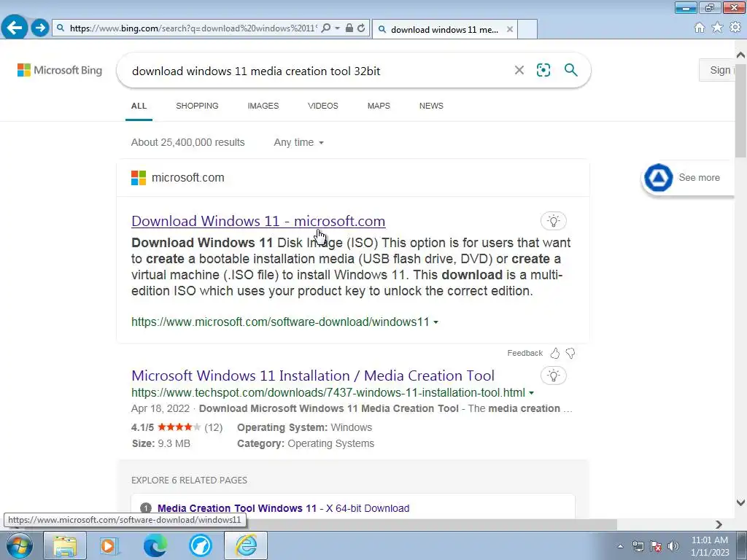The height and width of the screenshot is (560, 747).
Task: Open 'Microsoft Windows 11 Installation / Media Creation Tool' link
Action: click(313, 376)
